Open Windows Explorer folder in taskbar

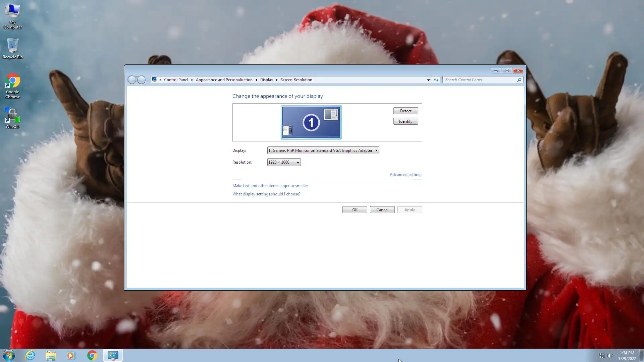point(51,355)
